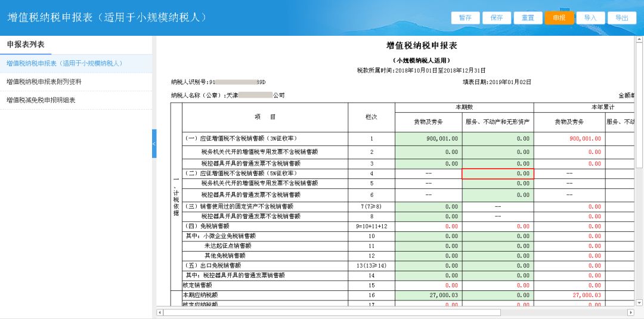Screen dimensions: 644x319
Task: Click the 增值税纳税申报表 form title
Action: 422,45
